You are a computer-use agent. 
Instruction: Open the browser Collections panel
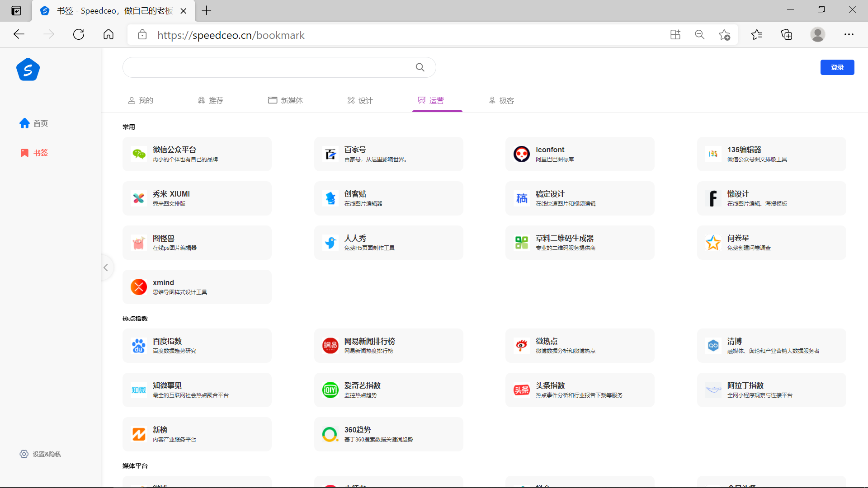(x=787, y=35)
